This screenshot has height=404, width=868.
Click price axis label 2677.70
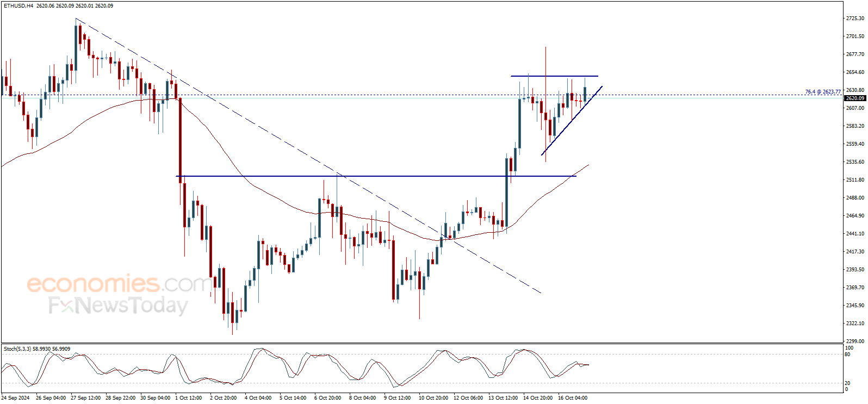855,54
